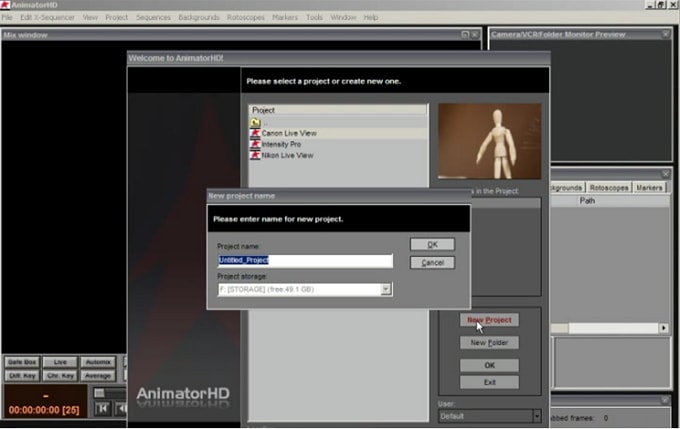Switch to the Rotoscopes tab
This screenshot has width=680, height=429.
(x=609, y=188)
